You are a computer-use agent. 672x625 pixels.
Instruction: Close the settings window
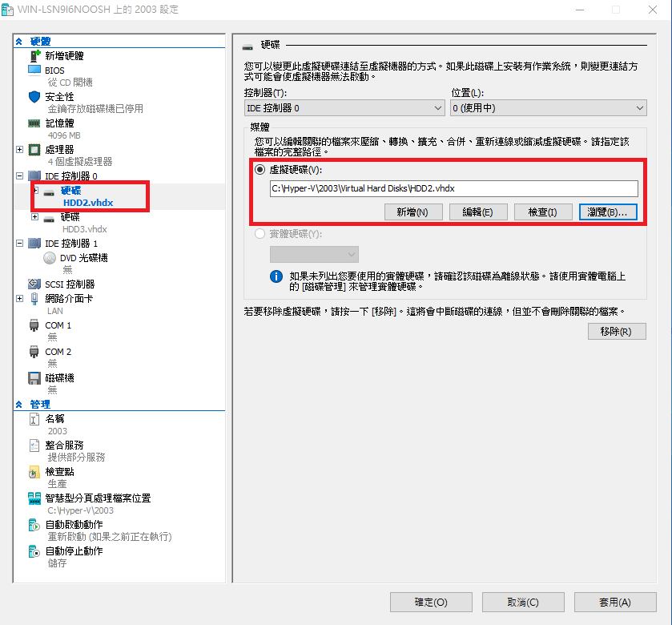pos(653,10)
